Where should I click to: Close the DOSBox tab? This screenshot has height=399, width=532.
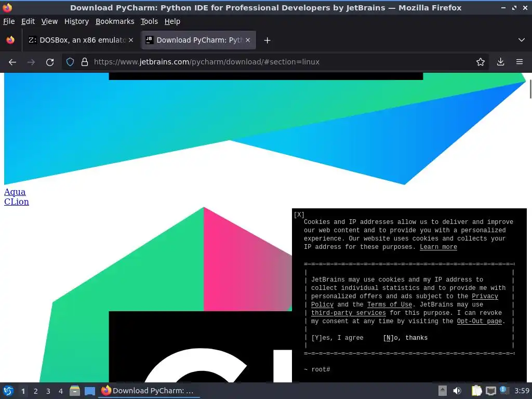coord(131,40)
